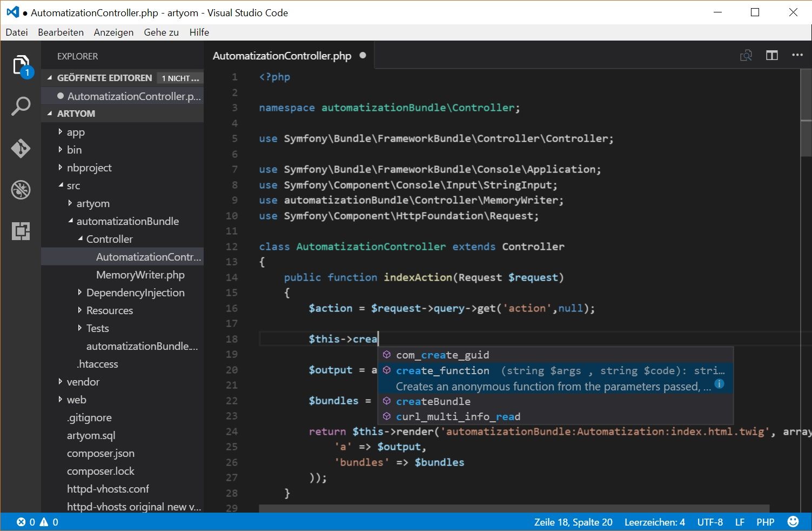Open the Search sidebar icon

tap(21, 106)
